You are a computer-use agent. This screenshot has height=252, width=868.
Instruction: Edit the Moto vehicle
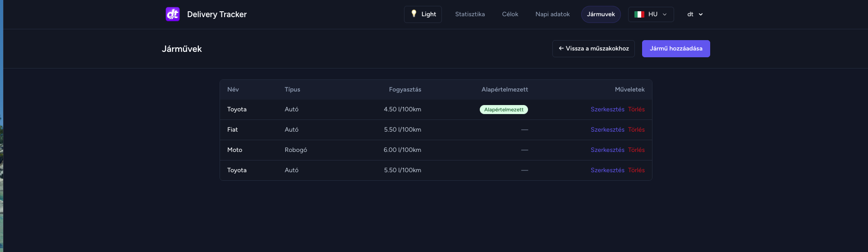point(607,150)
